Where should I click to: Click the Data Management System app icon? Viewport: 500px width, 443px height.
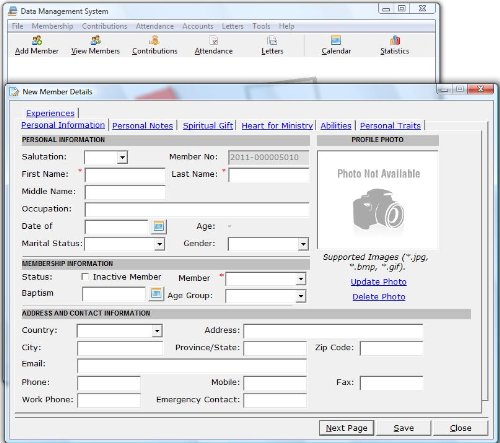coord(13,11)
